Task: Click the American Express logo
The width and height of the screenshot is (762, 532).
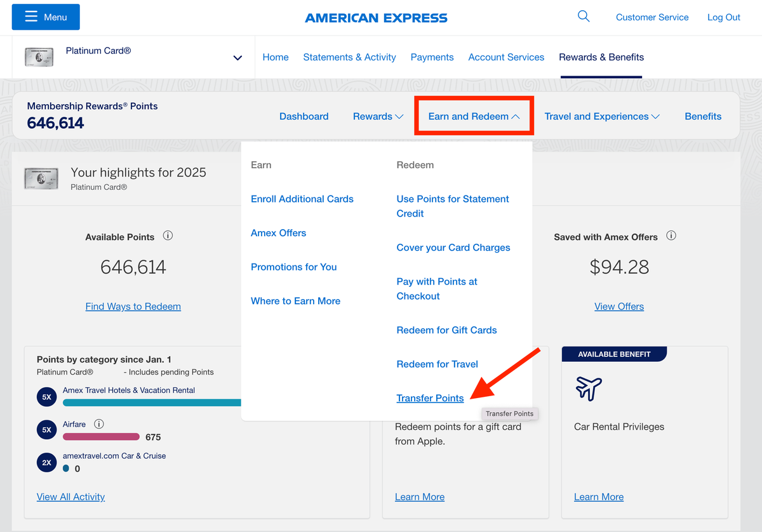Action: (376, 18)
